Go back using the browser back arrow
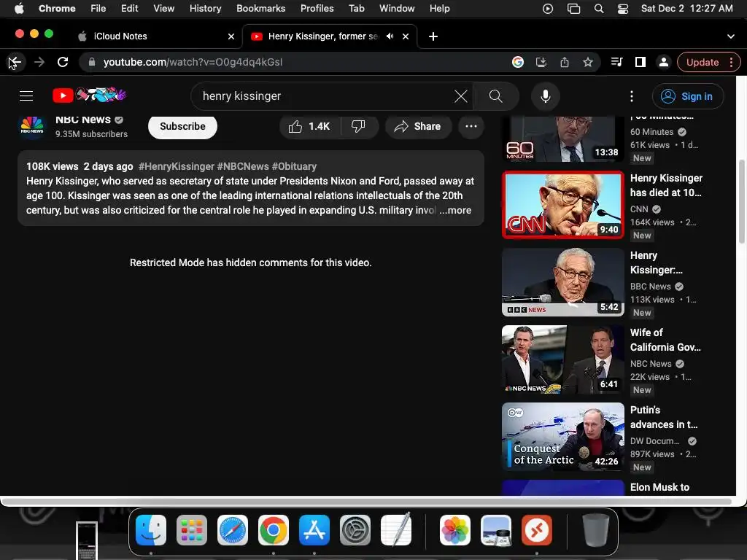Screen dimensions: 747x560 coord(15,62)
